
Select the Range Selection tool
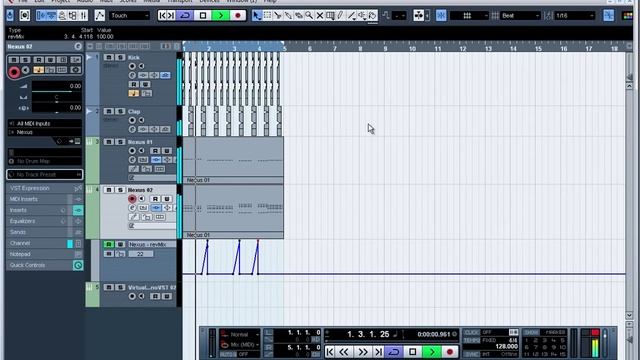coord(267,16)
